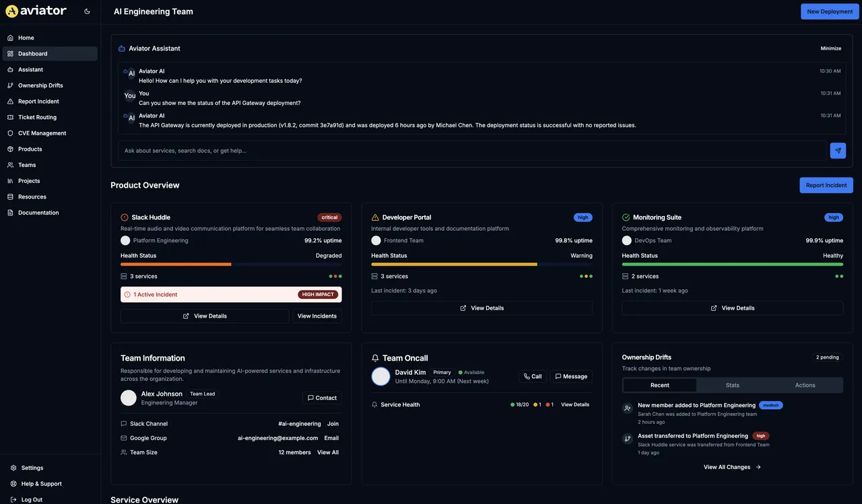Focus the assistant message input field

(472, 151)
